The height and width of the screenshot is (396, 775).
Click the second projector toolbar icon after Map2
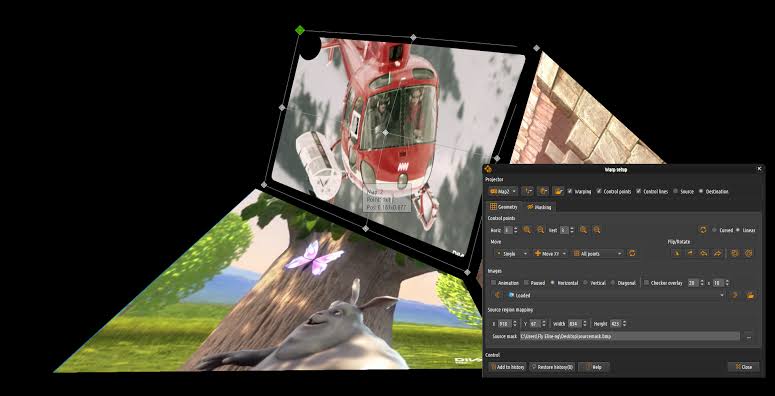coord(543,191)
